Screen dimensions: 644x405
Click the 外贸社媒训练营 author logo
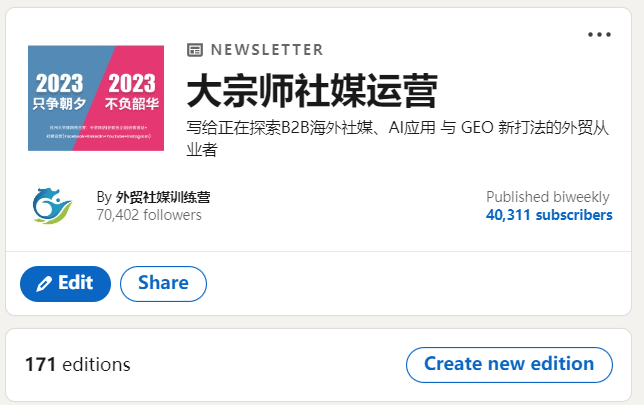pyautogui.click(x=52, y=204)
